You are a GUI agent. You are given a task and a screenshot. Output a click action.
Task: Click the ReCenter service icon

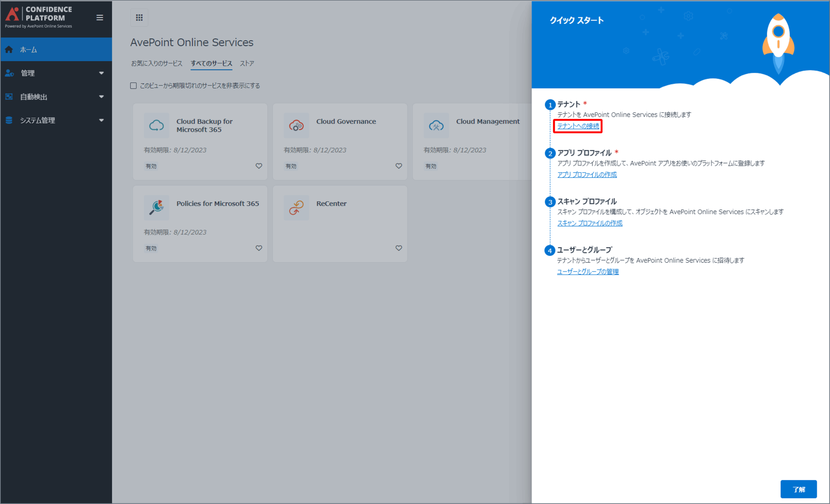[x=296, y=208]
